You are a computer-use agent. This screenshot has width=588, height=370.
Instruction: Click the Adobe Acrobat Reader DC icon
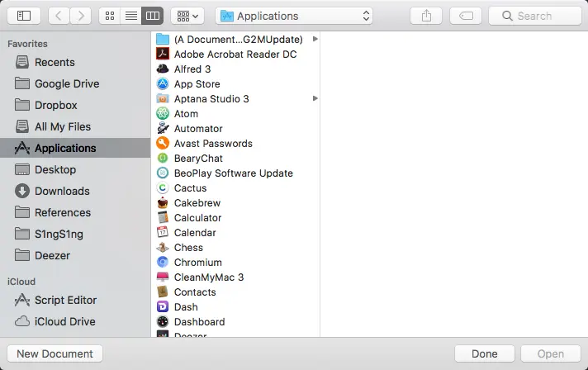(x=163, y=54)
